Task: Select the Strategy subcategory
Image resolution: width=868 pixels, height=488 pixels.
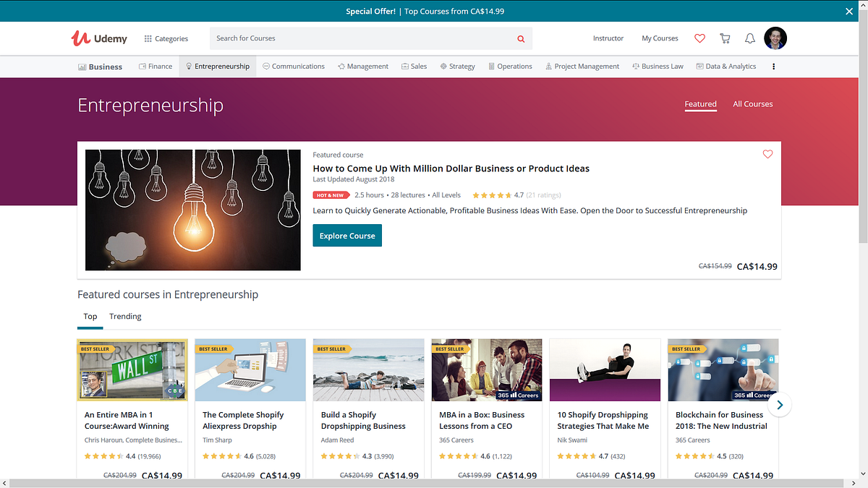Action: 457,67
